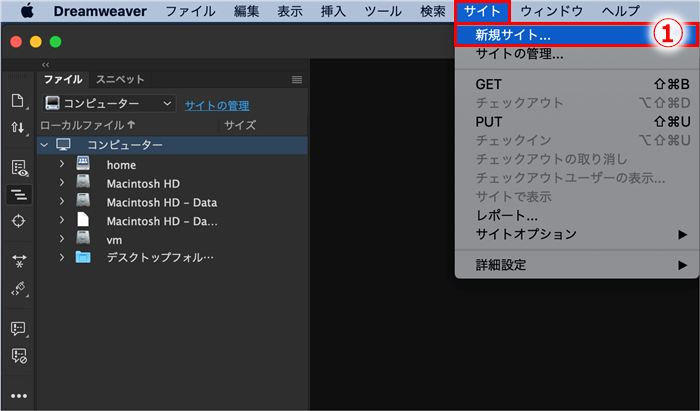The image size is (700, 411).
Task: Select the format source code icon
Action: tap(19, 195)
